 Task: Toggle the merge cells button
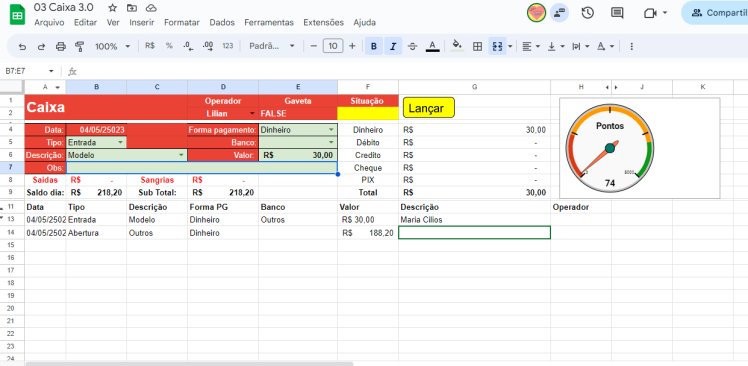[498, 46]
